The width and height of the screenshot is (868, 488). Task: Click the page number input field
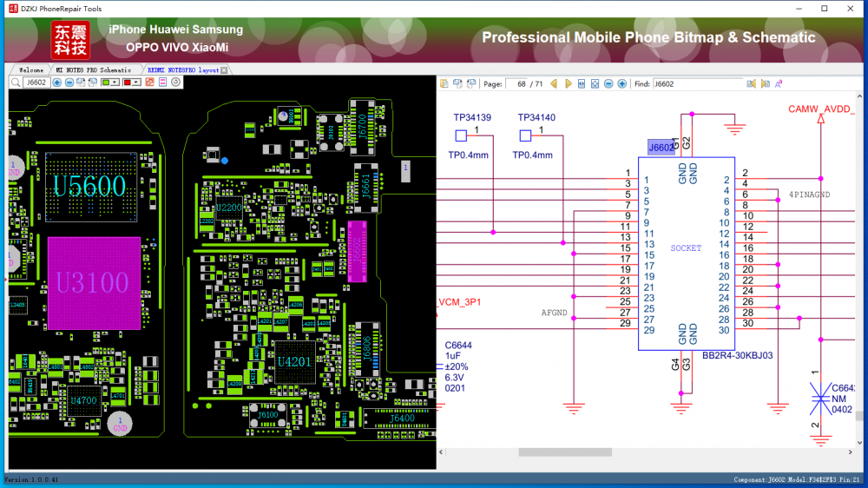coord(516,84)
